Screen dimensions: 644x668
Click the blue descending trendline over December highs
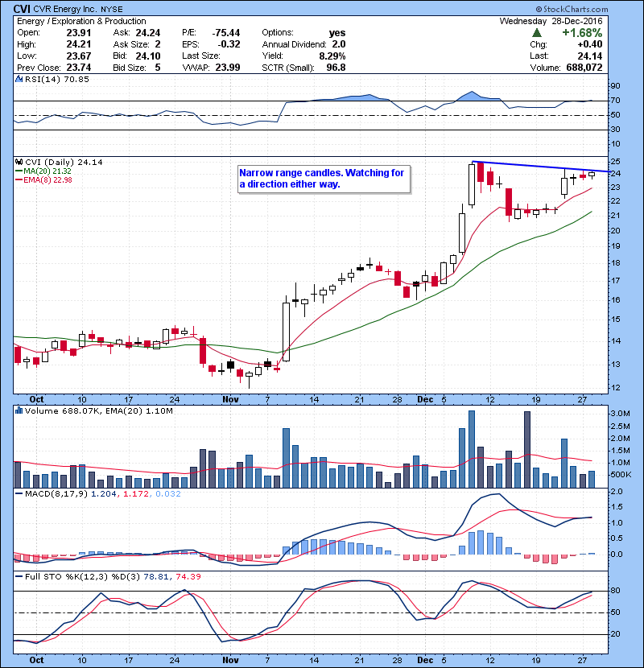click(x=540, y=167)
